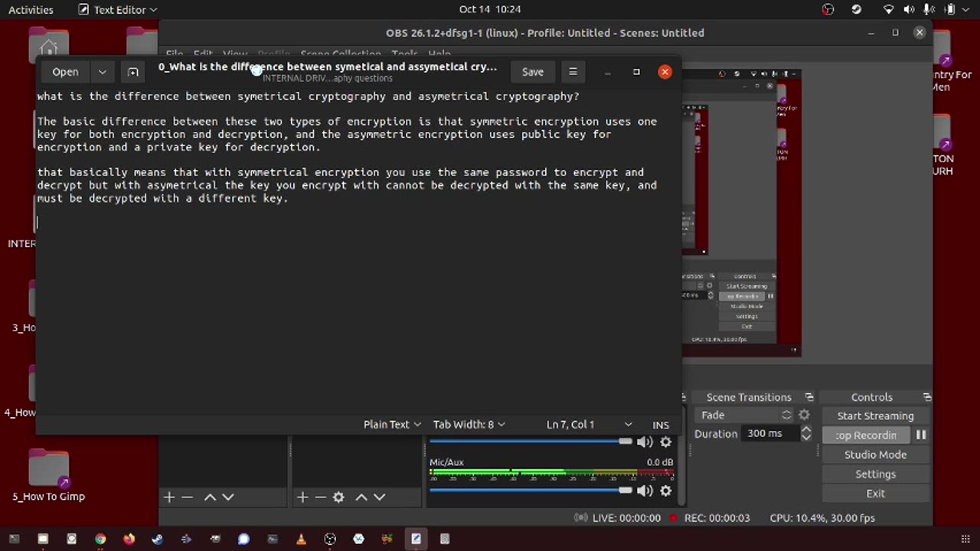Image resolution: width=980 pixels, height=551 pixels.
Task: Open Steam from the dock
Action: pos(158,539)
